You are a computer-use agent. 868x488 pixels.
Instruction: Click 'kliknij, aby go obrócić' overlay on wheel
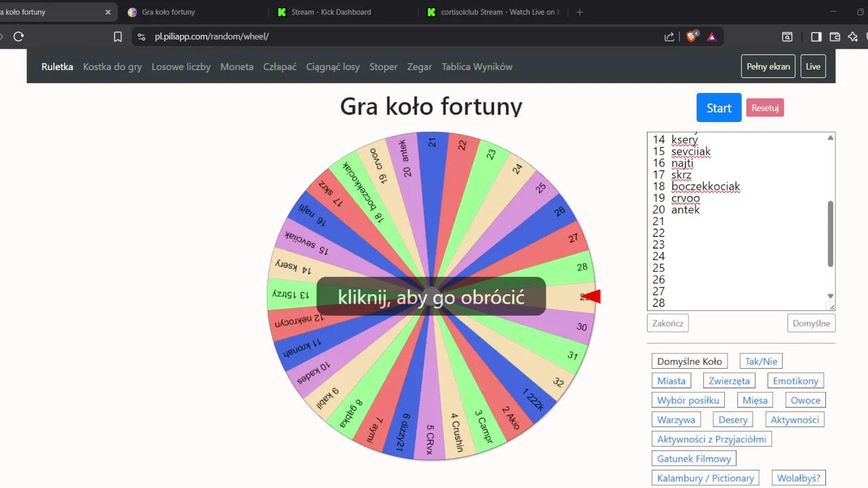pos(431,296)
